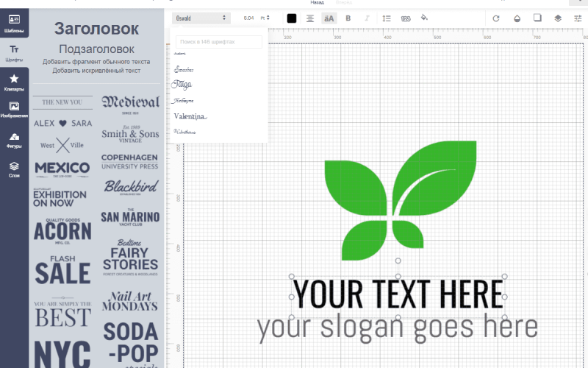Select the Flash SALE template
The height and width of the screenshot is (368, 588).
[62, 269]
